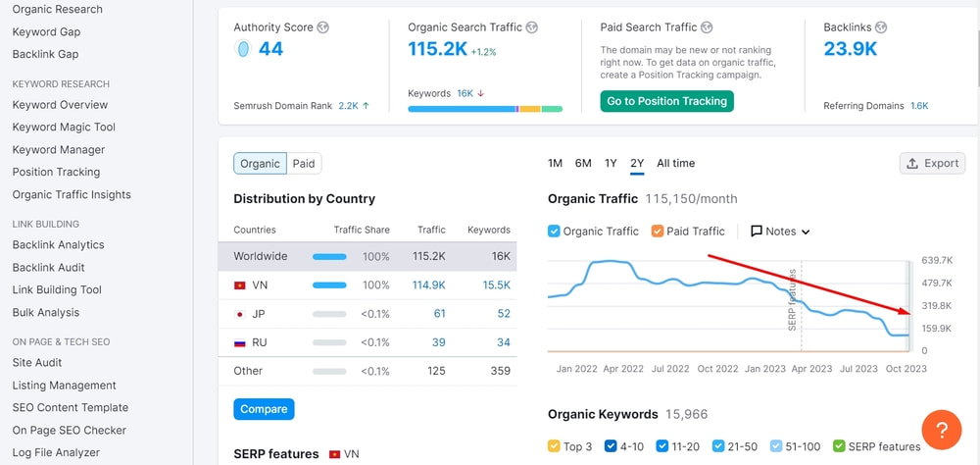Open the 23.9K Backlinks value

click(x=850, y=49)
